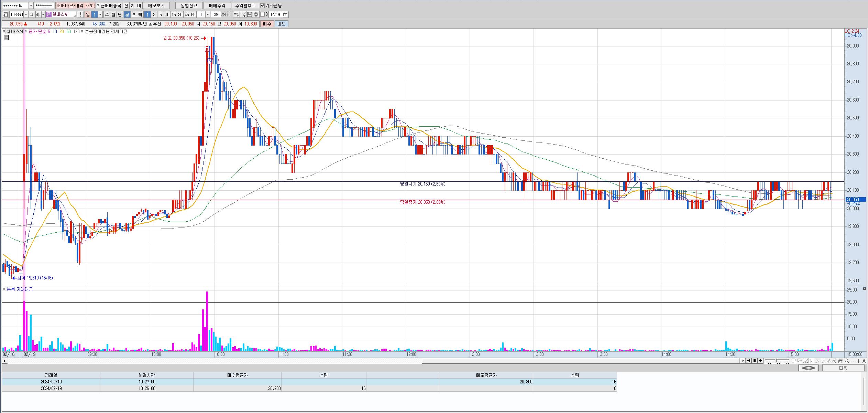Toggle the 계좌연동 checkbox

[x=263, y=6]
